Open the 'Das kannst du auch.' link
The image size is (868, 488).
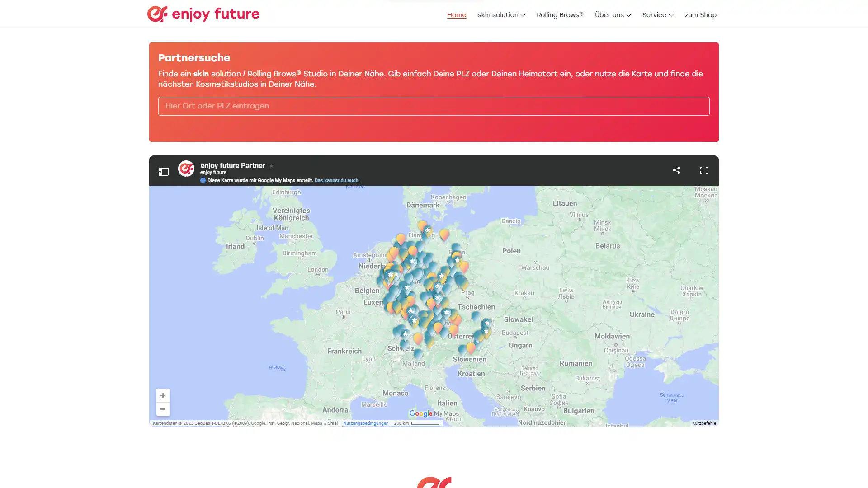(337, 180)
